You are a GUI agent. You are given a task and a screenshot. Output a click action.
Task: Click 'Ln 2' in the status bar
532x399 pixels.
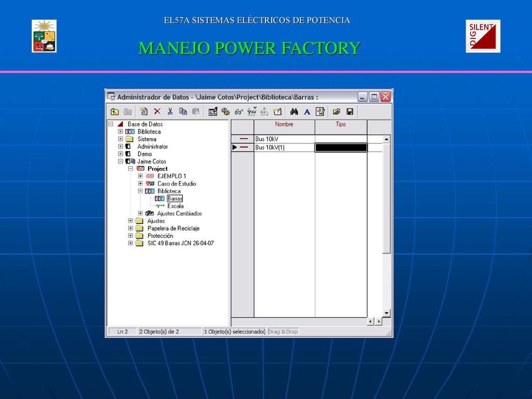(123, 331)
